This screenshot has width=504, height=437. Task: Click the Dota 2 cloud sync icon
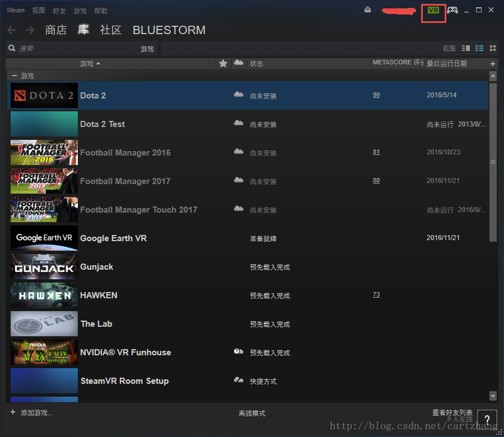click(239, 95)
